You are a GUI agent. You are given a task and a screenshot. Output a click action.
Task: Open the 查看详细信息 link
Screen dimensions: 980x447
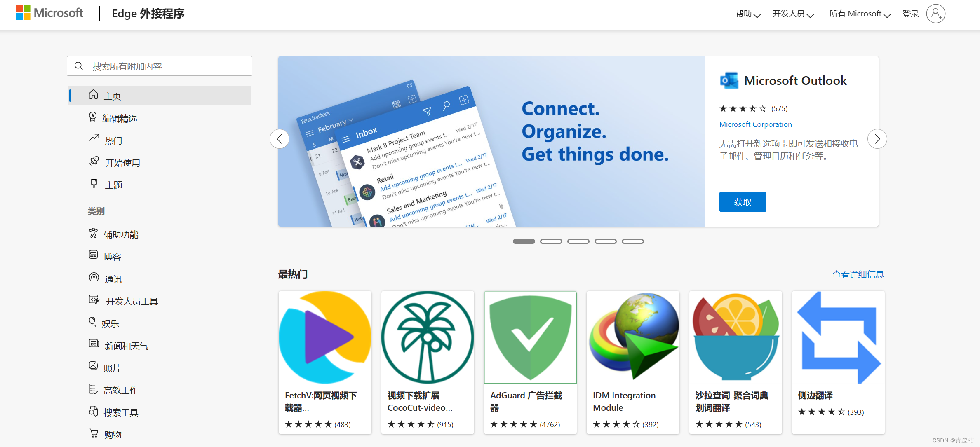(858, 274)
